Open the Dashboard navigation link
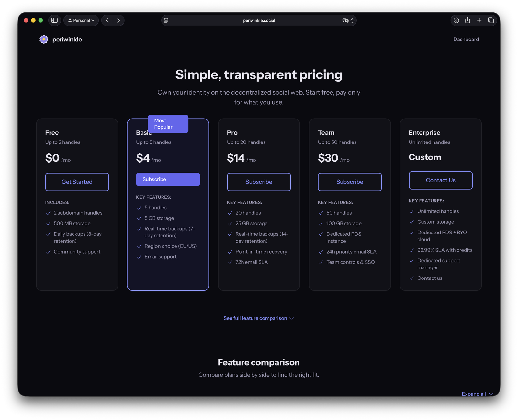The image size is (518, 420). coord(466,39)
